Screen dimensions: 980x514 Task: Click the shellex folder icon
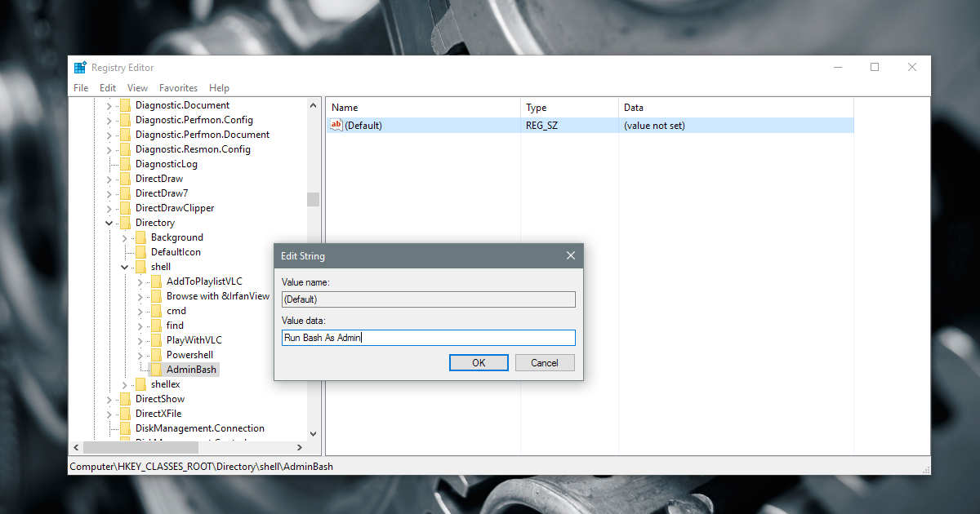coord(140,384)
